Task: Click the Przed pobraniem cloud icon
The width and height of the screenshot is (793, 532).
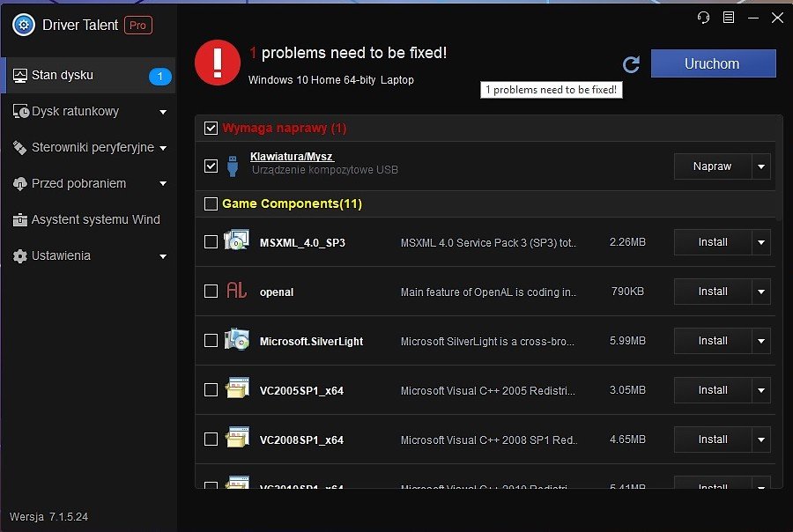Action: (19, 183)
